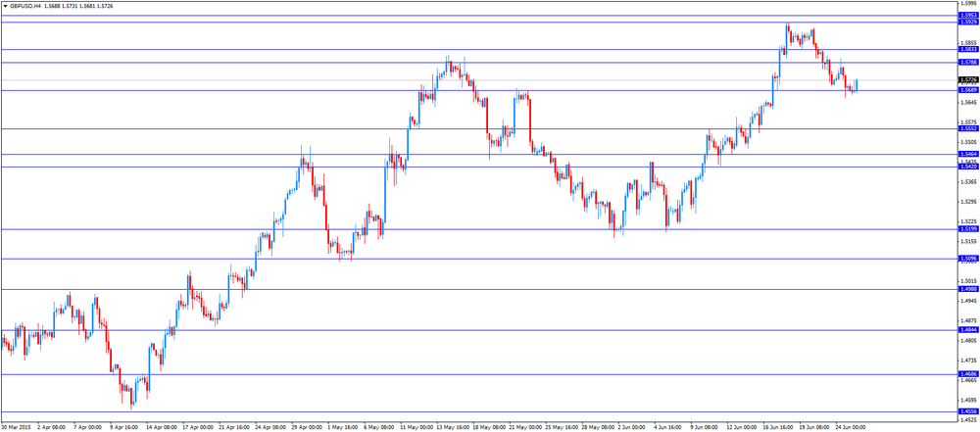Select the 1.4556 price level label
Screen dimensions: 980x432
968,411
